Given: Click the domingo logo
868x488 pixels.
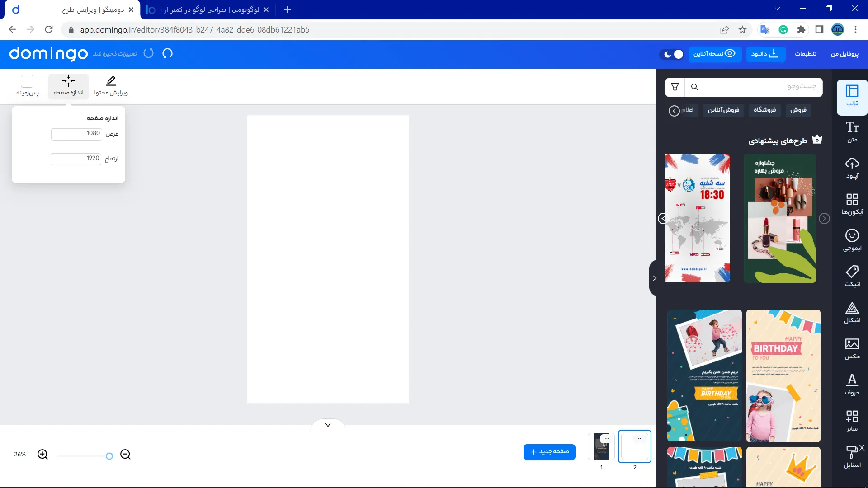Looking at the screenshot, I should [x=48, y=53].
